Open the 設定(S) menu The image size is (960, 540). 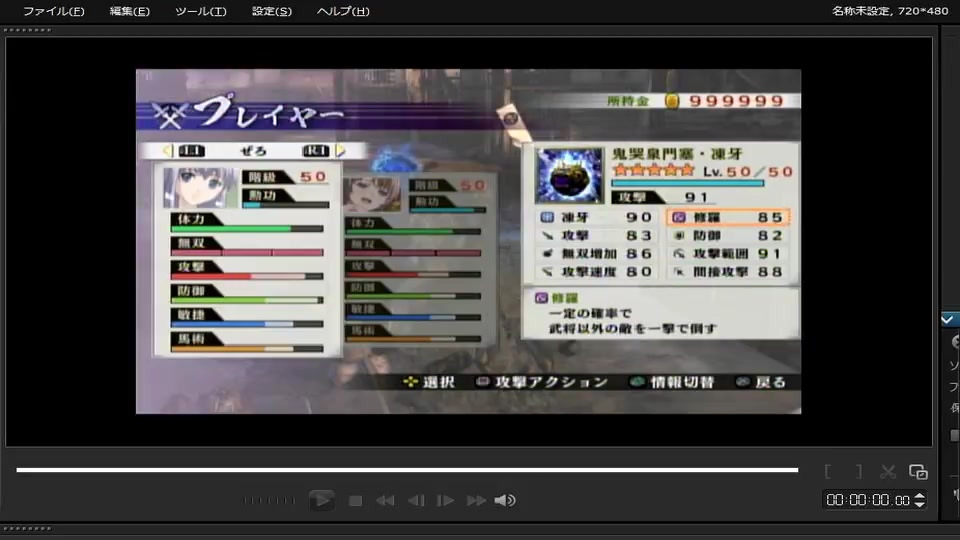tap(272, 11)
